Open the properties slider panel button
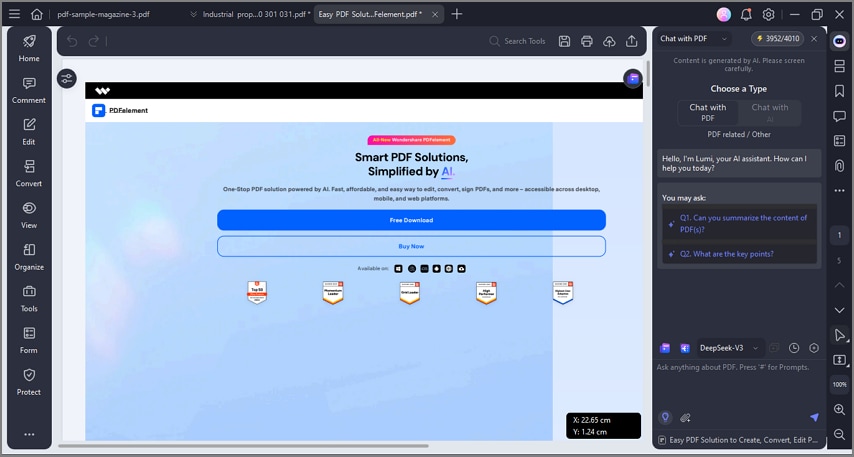854x457 pixels. pyautogui.click(x=66, y=79)
